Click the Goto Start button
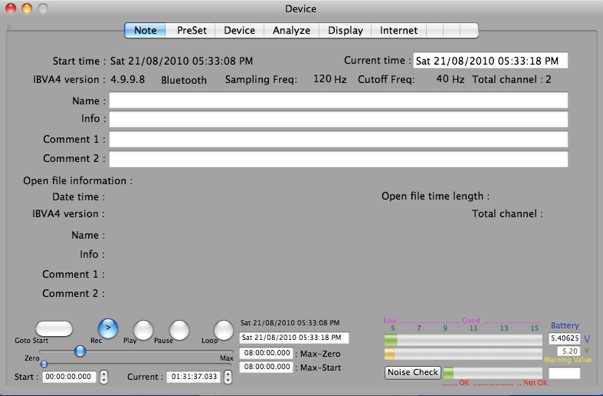This screenshot has width=603, height=396. (54, 329)
